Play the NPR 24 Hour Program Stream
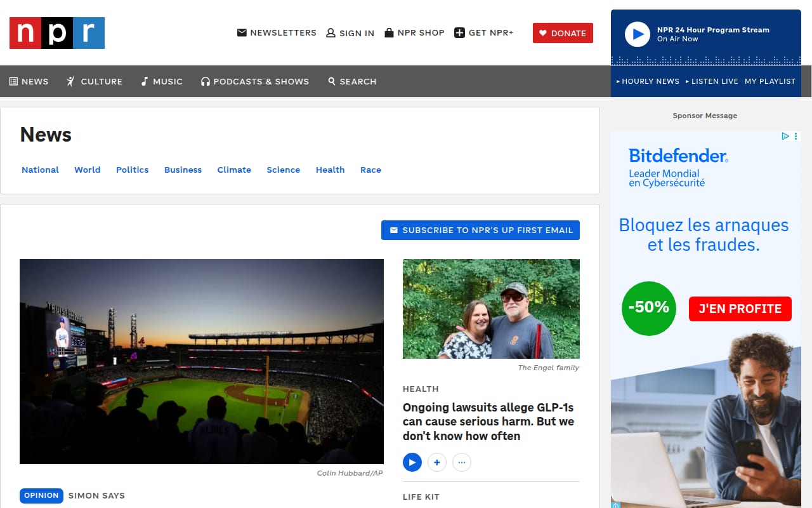Viewport: 812px width, 508px height. click(x=638, y=34)
